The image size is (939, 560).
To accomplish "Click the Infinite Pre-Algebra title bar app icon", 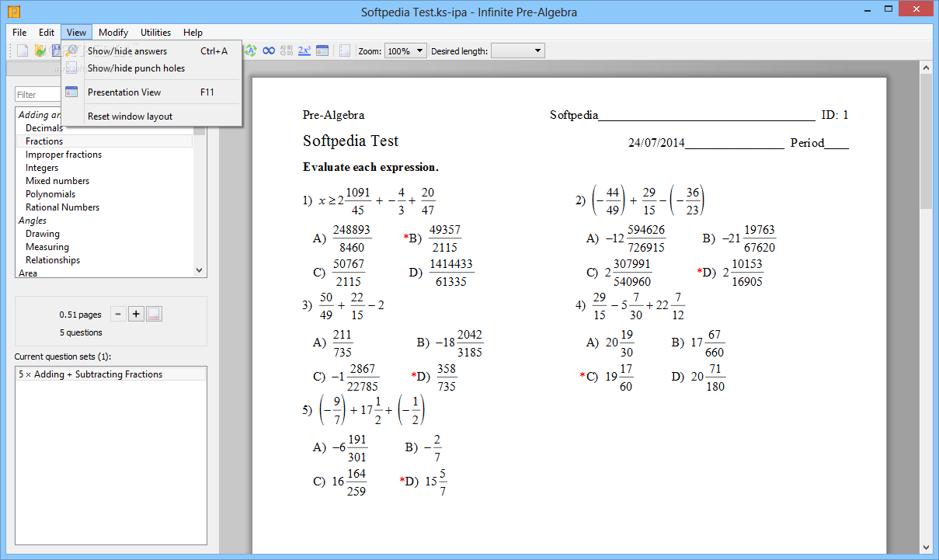I will [x=13, y=12].
